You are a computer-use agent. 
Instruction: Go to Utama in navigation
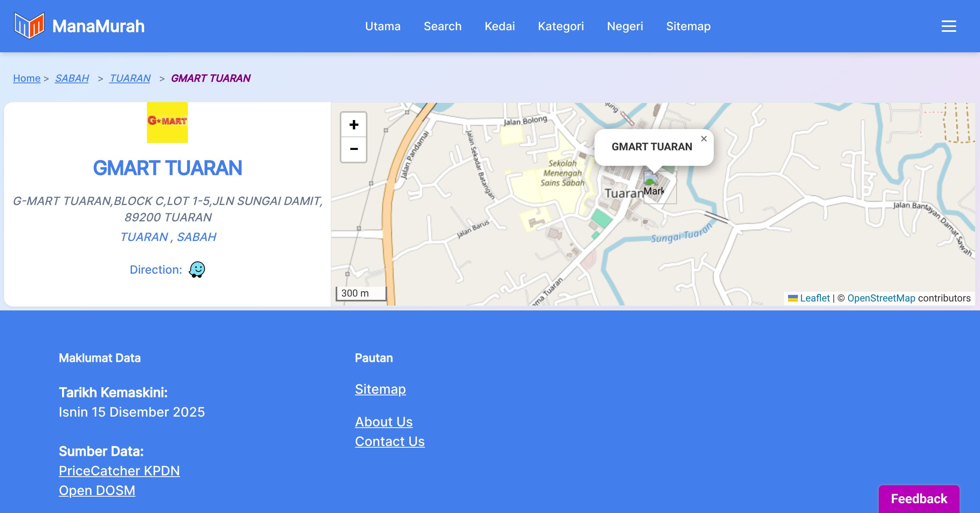[x=383, y=26]
